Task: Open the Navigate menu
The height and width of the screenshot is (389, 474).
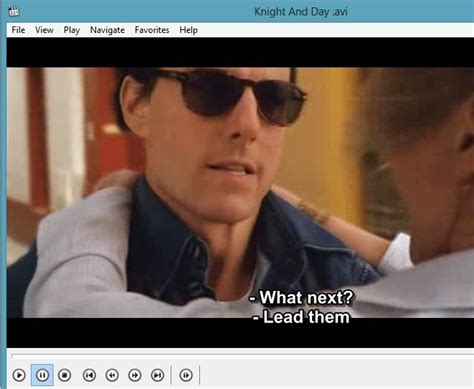Action: [107, 30]
